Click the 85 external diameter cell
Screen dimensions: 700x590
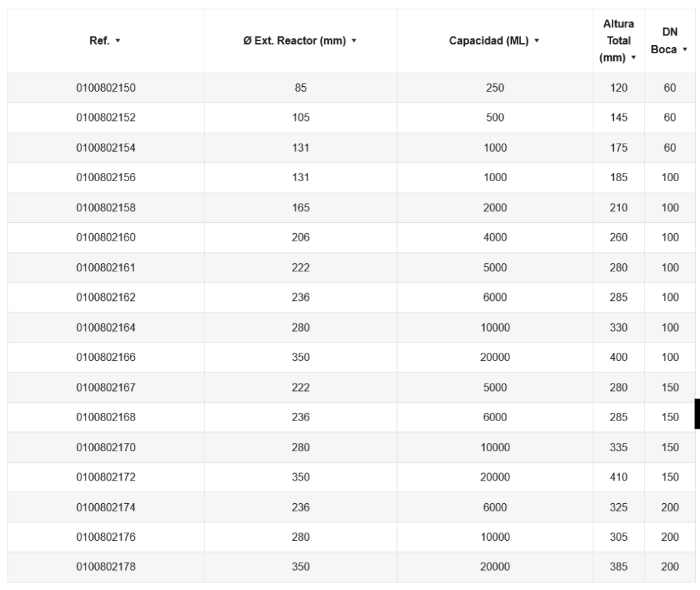coord(301,88)
